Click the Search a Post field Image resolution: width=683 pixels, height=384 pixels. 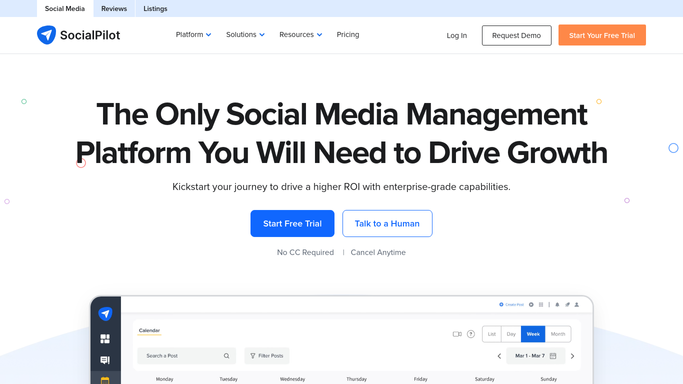[x=186, y=356]
